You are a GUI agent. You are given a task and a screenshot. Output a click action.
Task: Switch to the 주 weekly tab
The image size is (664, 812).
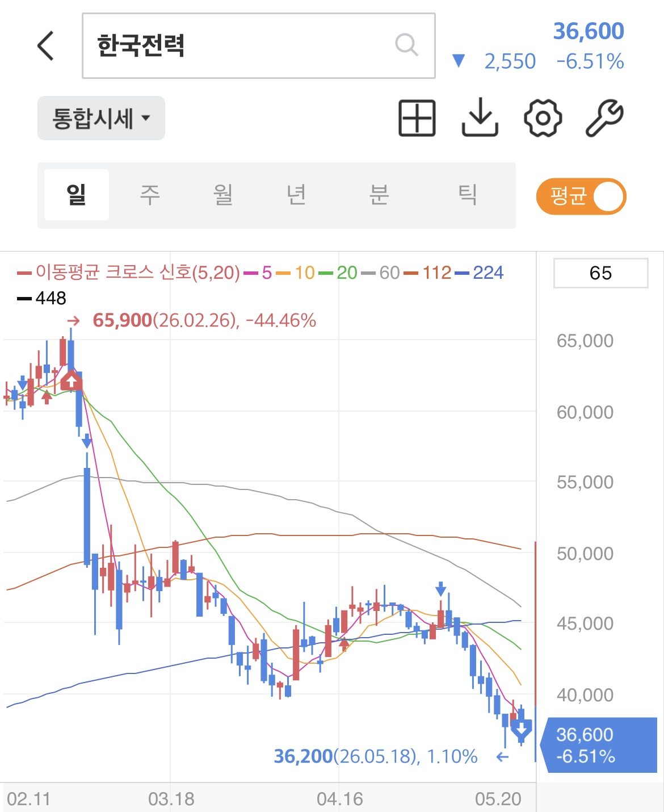[x=150, y=195]
